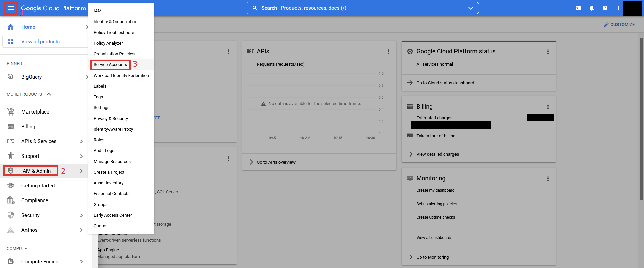This screenshot has width=644, height=268.
Task: Expand the Compute Engine submenu chevron
Action: coord(82,262)
